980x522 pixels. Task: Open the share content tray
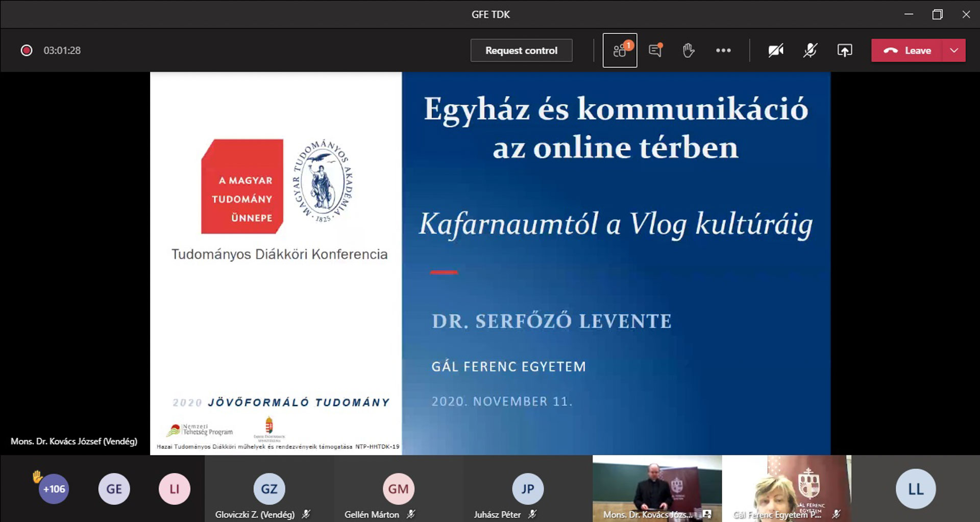pos(845,51)
